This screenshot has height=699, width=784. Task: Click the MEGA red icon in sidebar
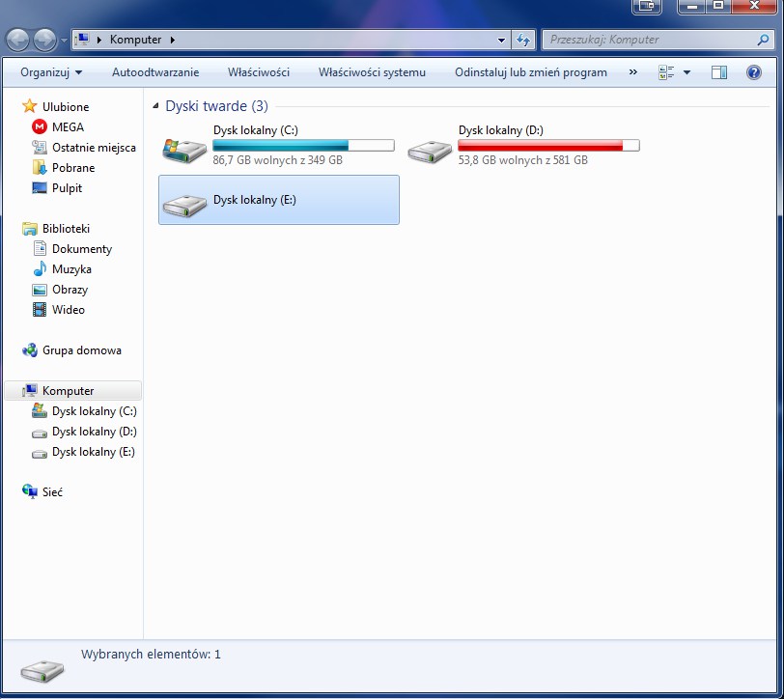pos(39,127)
